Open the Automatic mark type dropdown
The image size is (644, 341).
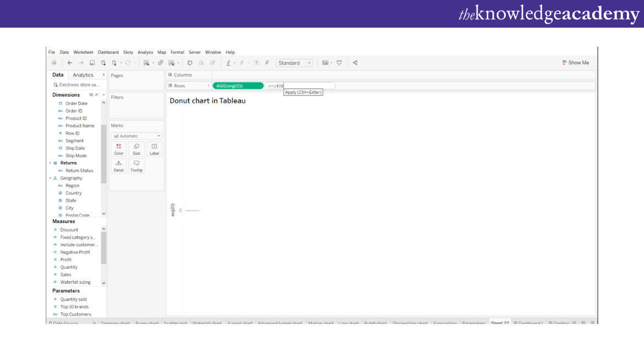[x=136, y=136]
